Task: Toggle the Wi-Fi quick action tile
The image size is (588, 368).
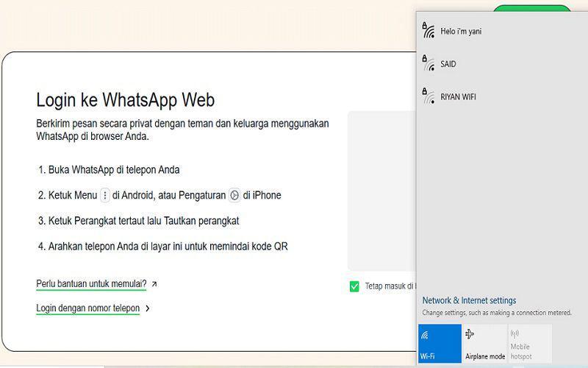Action: point(440,344)
